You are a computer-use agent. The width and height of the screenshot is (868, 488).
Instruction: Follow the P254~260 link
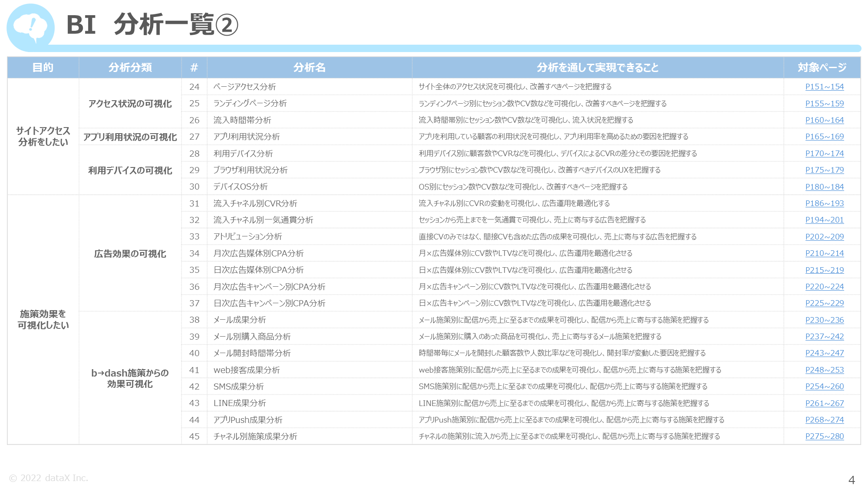click(824, 386)
